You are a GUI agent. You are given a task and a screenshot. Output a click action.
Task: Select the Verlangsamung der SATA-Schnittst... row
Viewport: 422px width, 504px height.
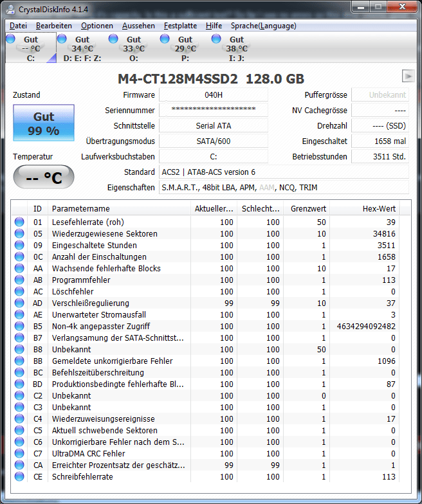206,338
